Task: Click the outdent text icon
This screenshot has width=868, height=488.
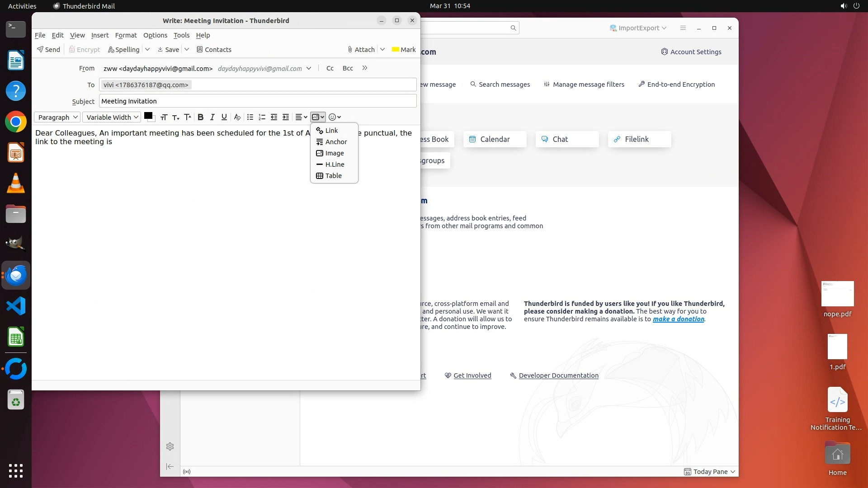Action: (274, 117)
